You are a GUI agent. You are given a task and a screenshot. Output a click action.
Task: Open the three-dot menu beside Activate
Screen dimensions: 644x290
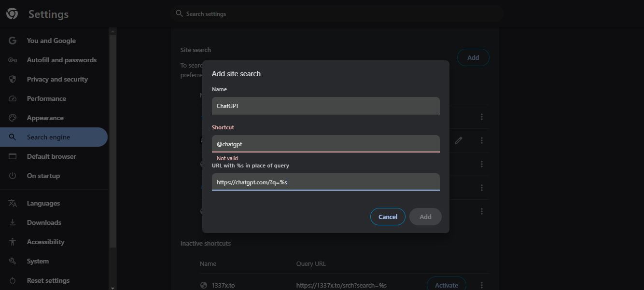click(x=481, y=285)
